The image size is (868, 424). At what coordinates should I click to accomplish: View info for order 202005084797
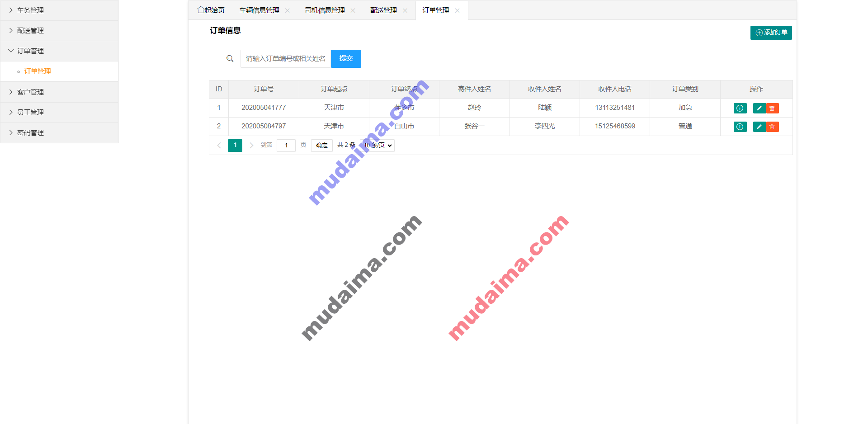click(740, 127)
